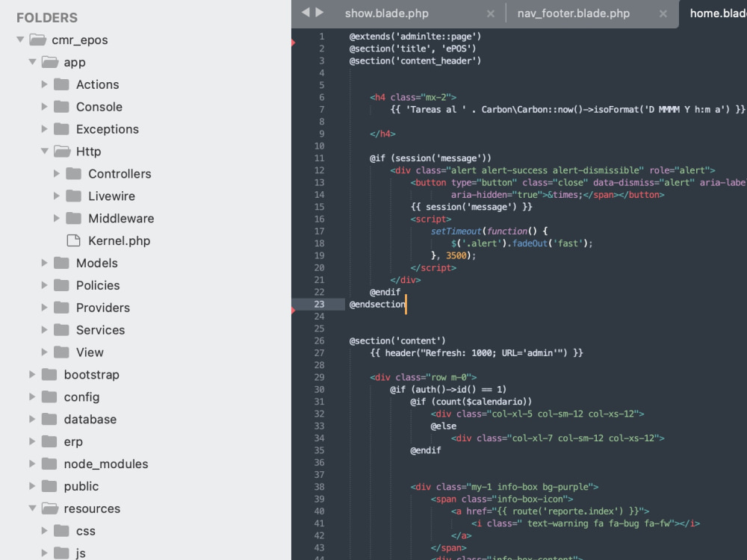Screen dimensions: 747x560
Task: Click the Providers folder icon
Action: [x=61, y=308]
